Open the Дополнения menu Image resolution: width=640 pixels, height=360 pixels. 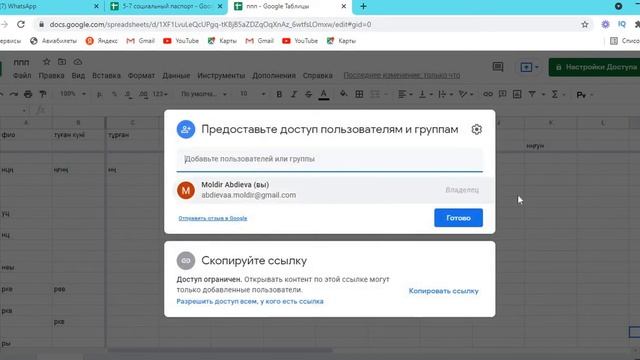pos(274,76)
